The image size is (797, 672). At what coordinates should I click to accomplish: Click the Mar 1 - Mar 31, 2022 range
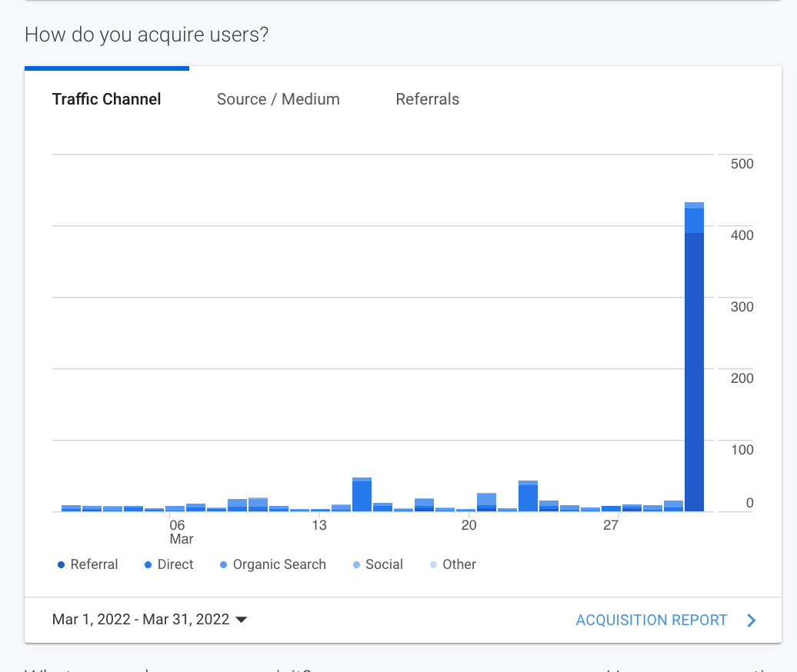(141, 620)
